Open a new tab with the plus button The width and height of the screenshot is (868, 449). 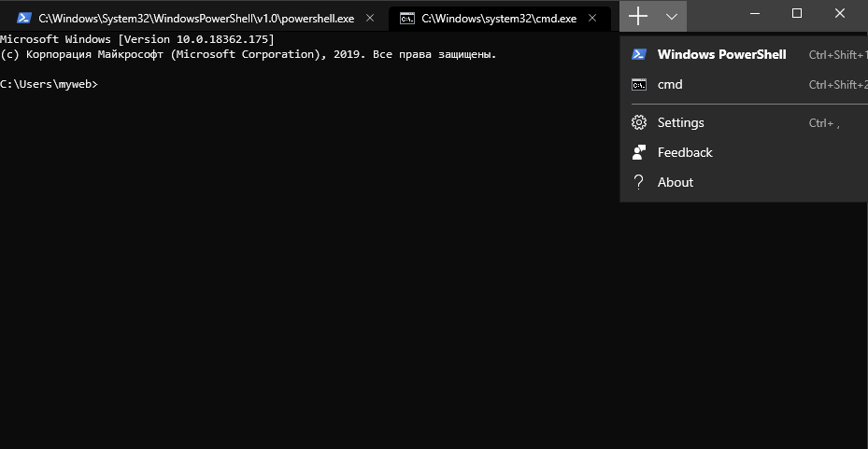point(638,16)
